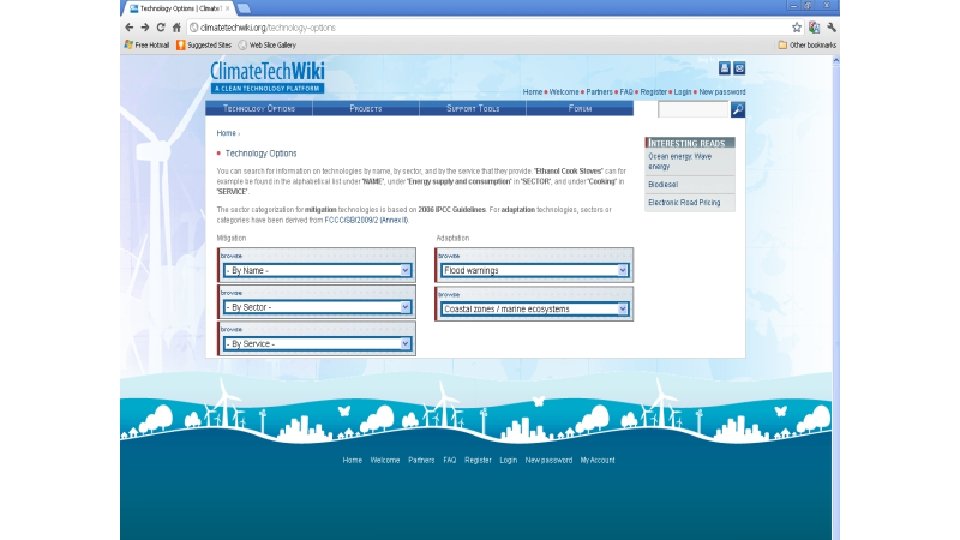This screenshot has height=540, width=960.
Task: Open Biodiesel interesting read
Action: click(x=663, y=184)
